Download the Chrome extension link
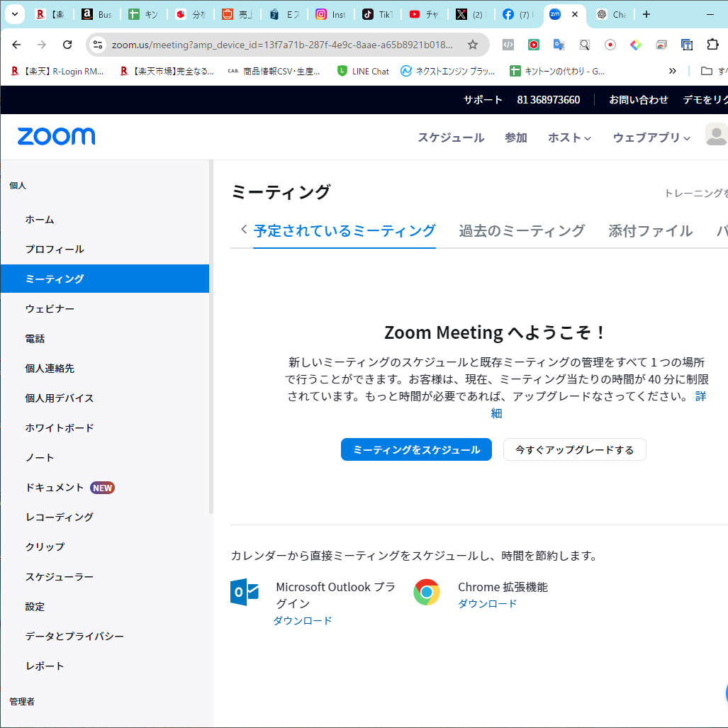728x728 pixels. point(488,603)
